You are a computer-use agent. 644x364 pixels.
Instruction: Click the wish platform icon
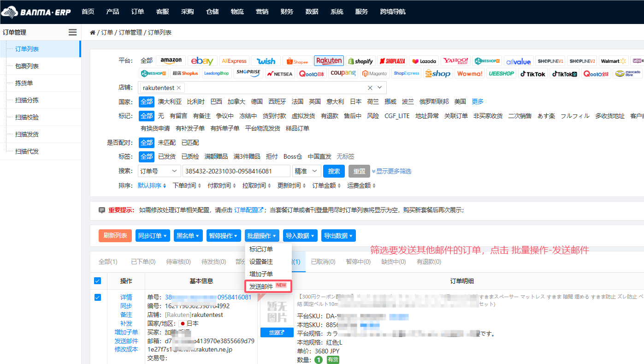[x=266, y=60]
